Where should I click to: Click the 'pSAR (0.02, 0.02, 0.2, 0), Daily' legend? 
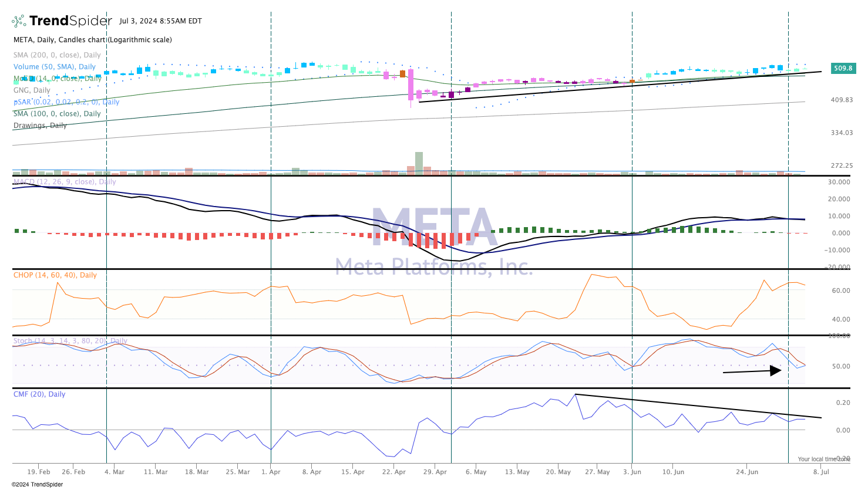[x=66, y=102]
